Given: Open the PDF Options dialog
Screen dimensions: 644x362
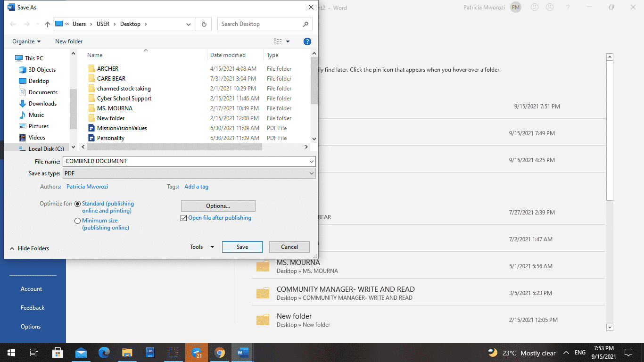Looking at the screenshot, I should click(217, 206).
